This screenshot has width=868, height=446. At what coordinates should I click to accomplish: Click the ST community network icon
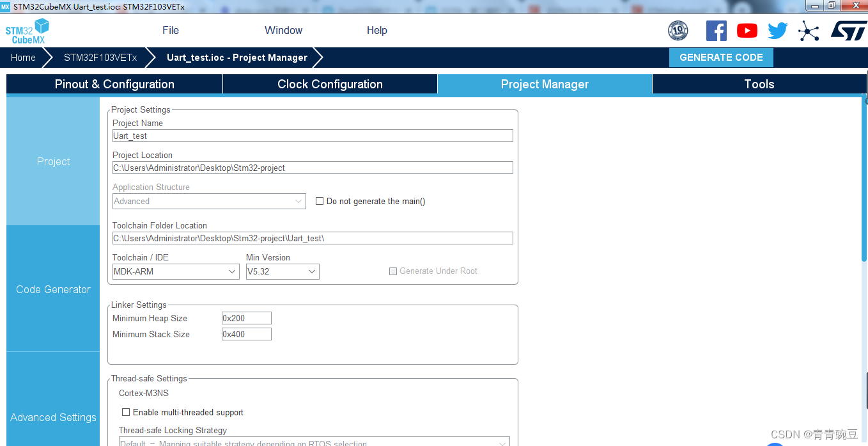809,31
